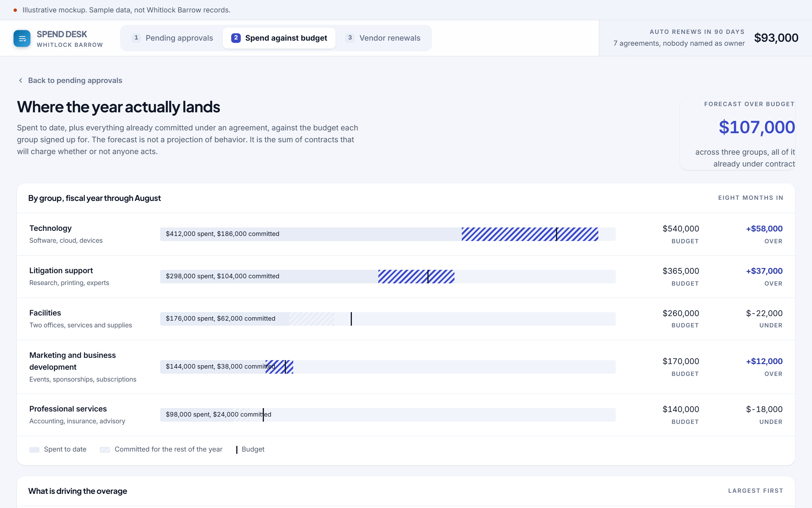The width and height of the screenshot is (812, 508).
Task: Click the +$58,000 over value
Action: coord(764,229)
